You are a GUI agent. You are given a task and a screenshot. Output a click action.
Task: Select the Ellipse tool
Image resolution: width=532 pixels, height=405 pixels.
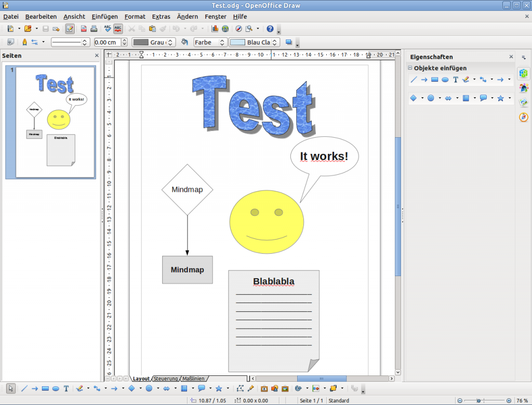click(x=56, y=388)
